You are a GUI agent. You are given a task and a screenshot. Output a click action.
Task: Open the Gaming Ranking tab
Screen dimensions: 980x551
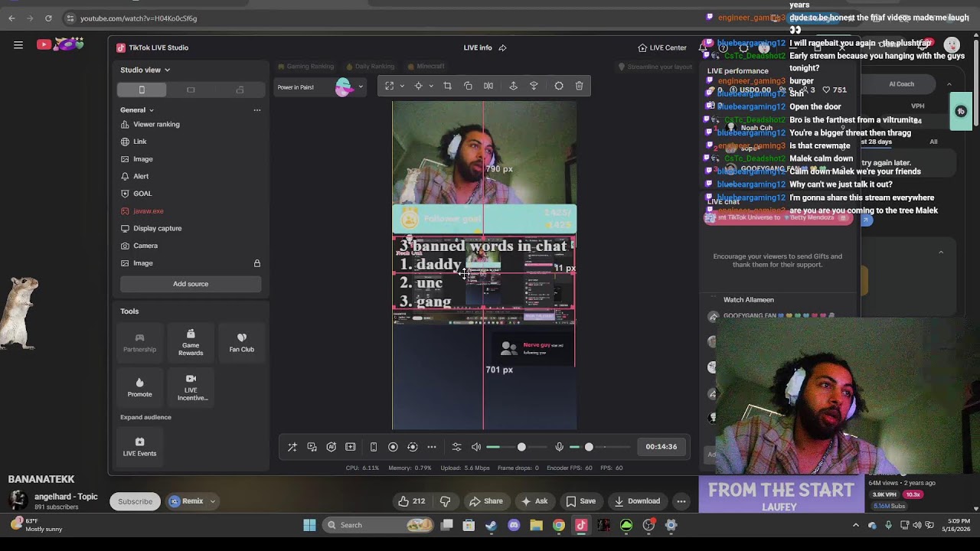(305, 67)
